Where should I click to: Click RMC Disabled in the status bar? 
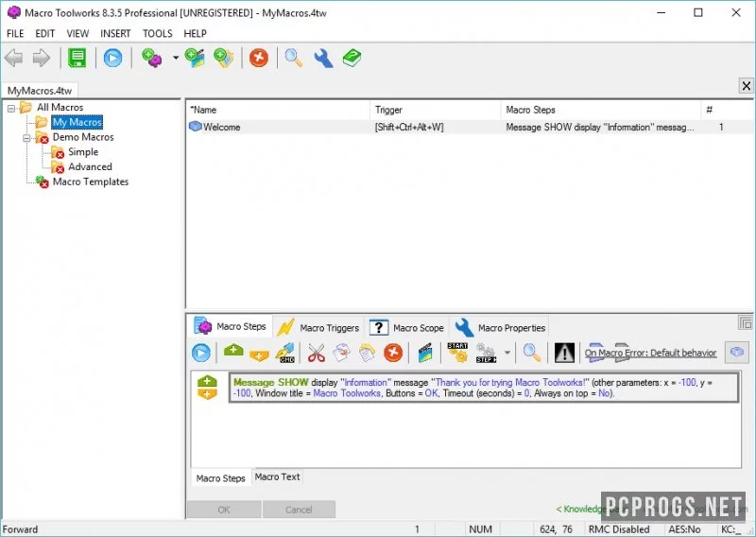click(619, 529)
